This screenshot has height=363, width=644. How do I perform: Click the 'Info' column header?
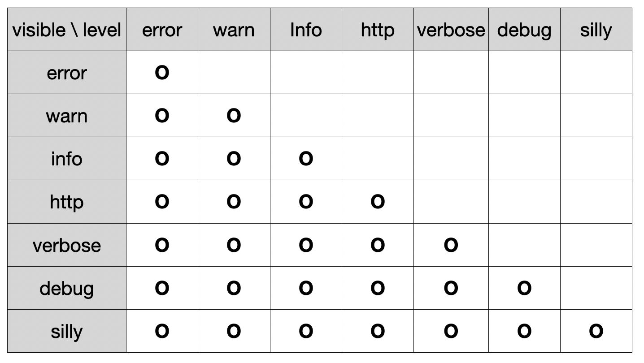[x=306, y=30]
